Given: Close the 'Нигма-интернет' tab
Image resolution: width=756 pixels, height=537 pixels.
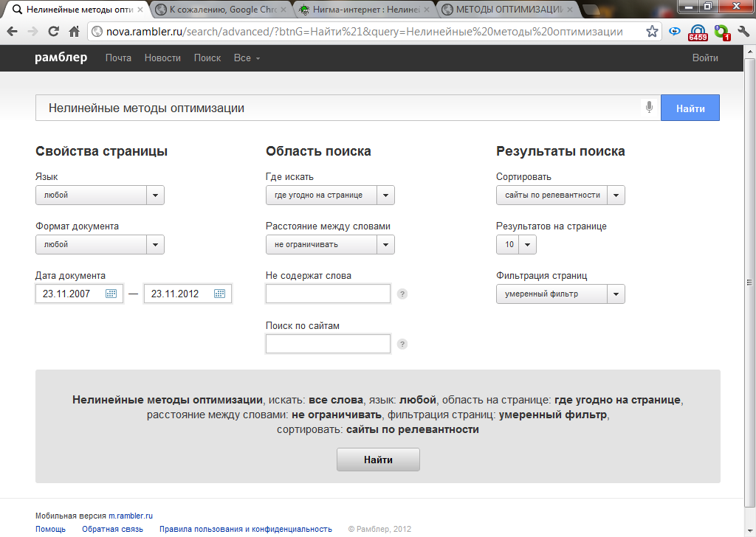Looking at the screenshot, I should 427,9.
